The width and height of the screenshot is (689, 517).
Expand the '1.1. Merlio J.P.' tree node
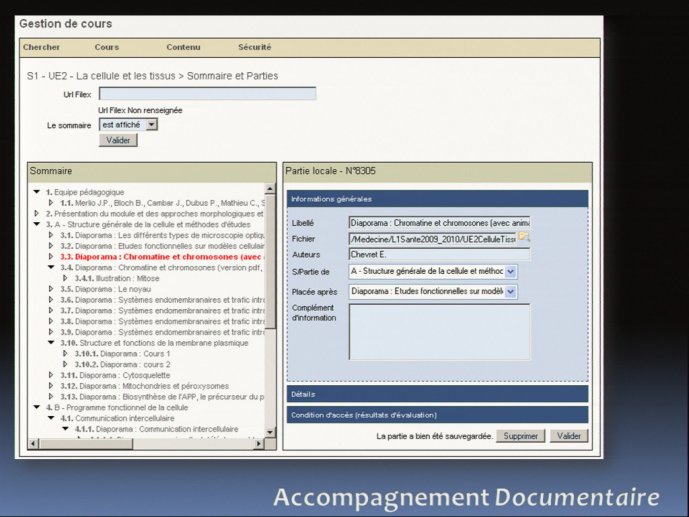pyautogui.click(x=51, y=203)
